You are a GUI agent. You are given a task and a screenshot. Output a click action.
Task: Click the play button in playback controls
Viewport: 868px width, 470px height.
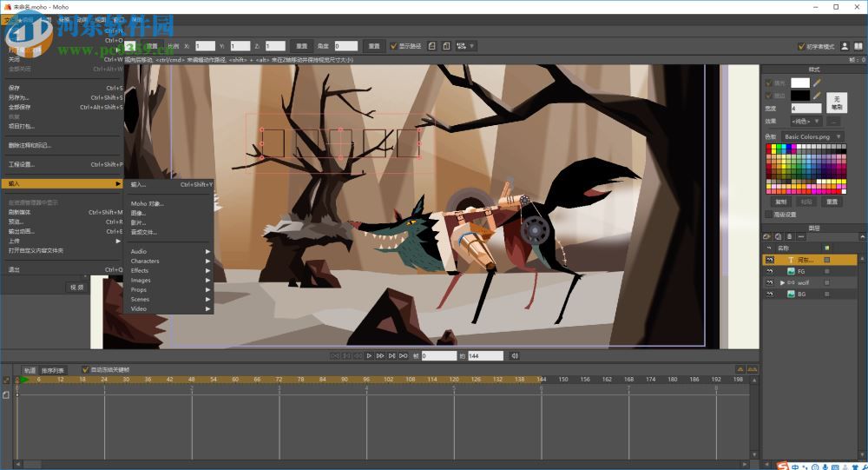pos(369,355)
